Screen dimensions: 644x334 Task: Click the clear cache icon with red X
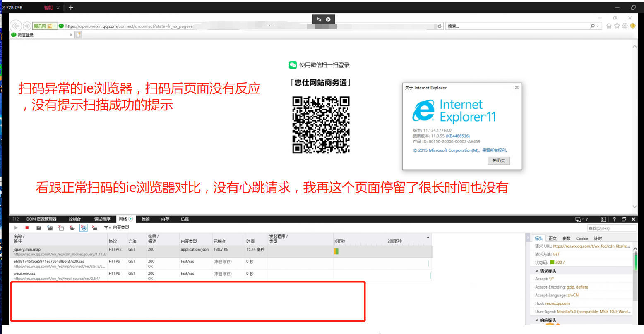click(61, 228)
